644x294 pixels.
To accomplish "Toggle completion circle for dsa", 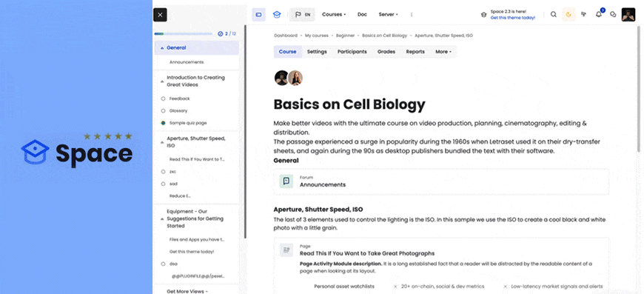I will [x=163, y=264].
